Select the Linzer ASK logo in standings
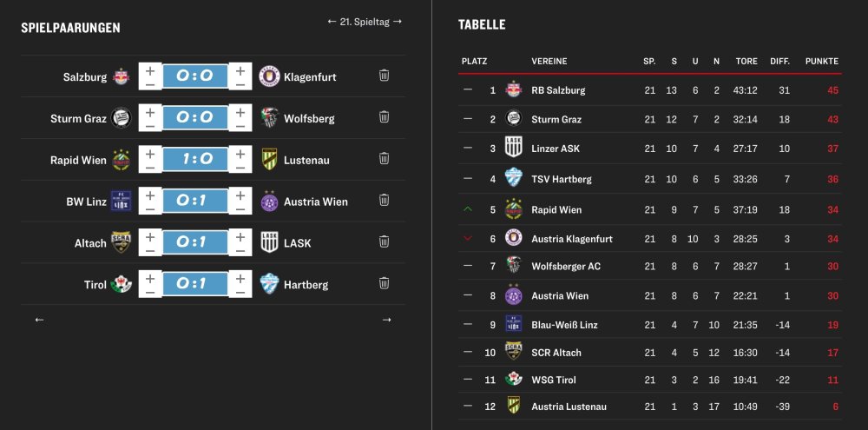The image size is (868, 430). point(514,148)
